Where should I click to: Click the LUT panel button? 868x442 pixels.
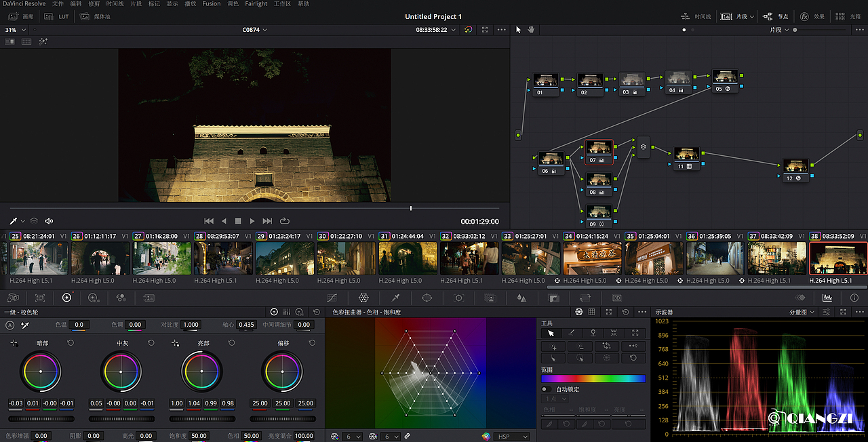pyautogui.click(x=58, y=16)
